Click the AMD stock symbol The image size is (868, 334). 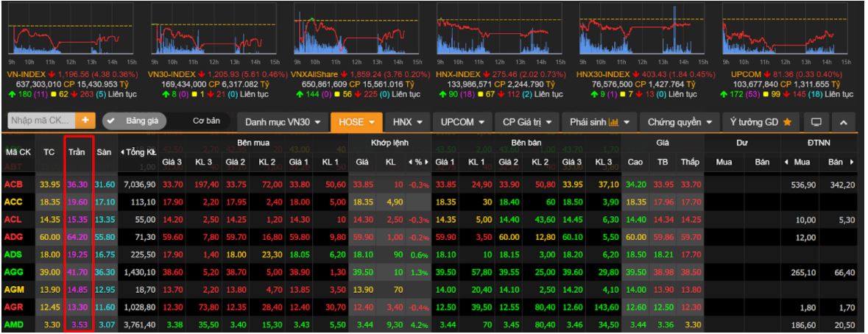[x=15, y=324]
